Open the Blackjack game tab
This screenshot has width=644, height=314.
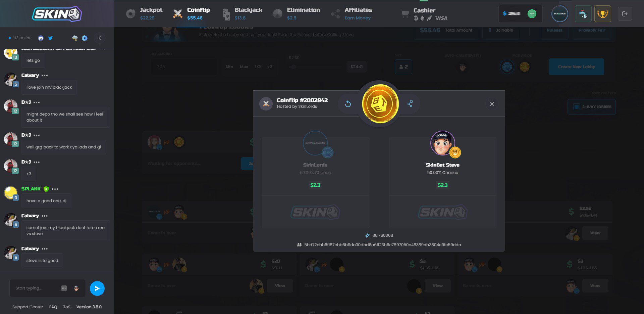(242, 14)
